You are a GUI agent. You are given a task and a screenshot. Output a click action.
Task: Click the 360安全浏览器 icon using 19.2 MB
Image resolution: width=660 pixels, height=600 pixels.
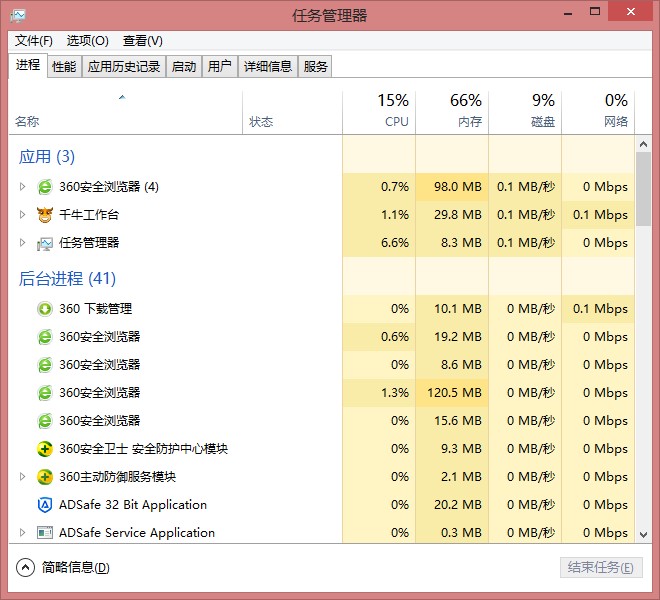coord(45,337)
